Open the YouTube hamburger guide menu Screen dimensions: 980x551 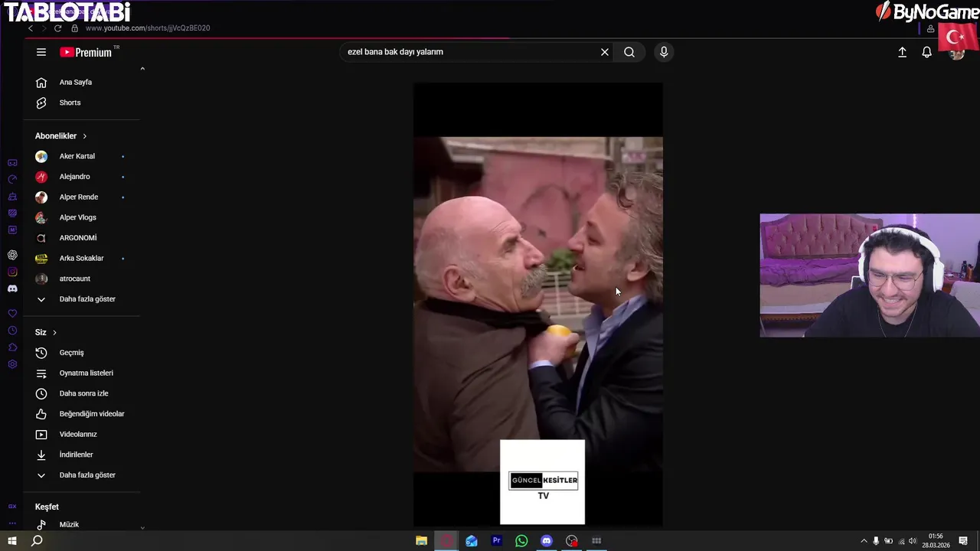click(x=41, y=52)
